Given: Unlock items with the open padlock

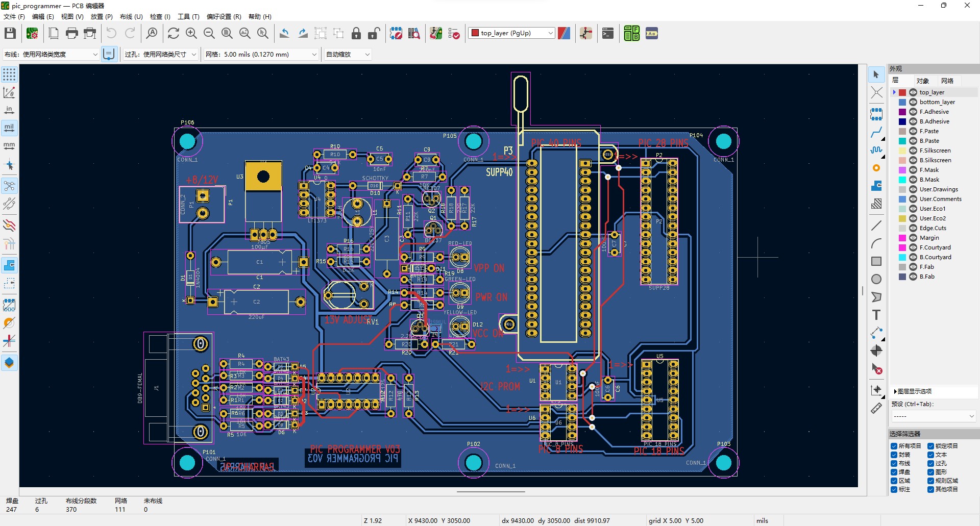Looking at the screenshot, I should (x=374, y=34).
